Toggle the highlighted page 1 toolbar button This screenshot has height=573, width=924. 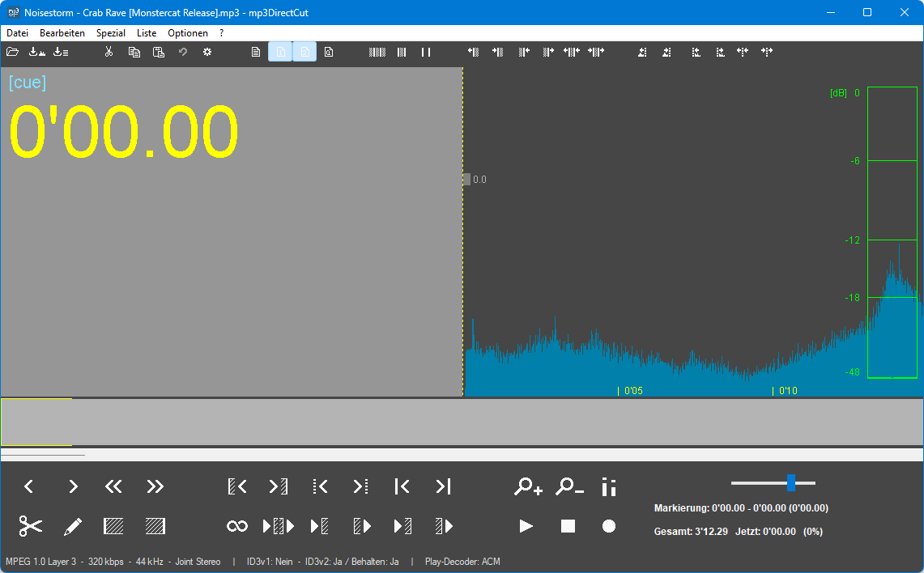click(280, 52)
